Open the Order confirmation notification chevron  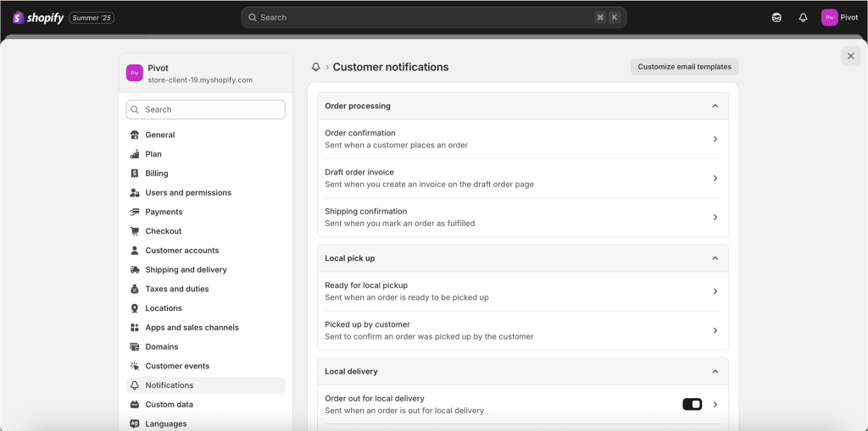715,140
